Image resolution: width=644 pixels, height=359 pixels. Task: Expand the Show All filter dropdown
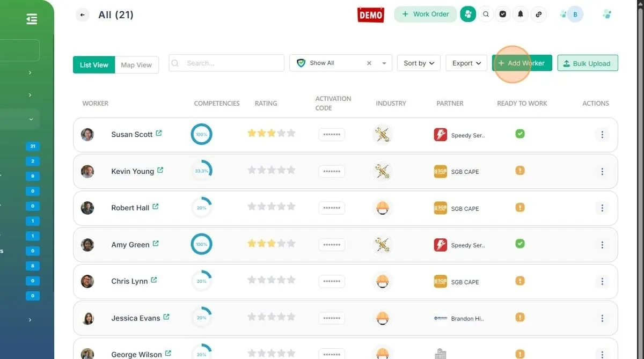pyautogui.click(x=384, y=63)
